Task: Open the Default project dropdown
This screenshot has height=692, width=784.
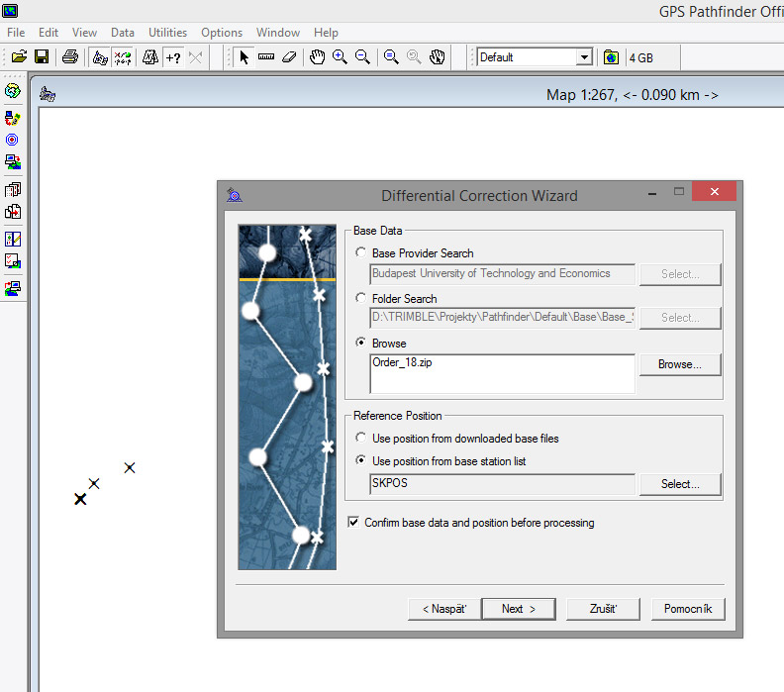Action: click(584, 57)
